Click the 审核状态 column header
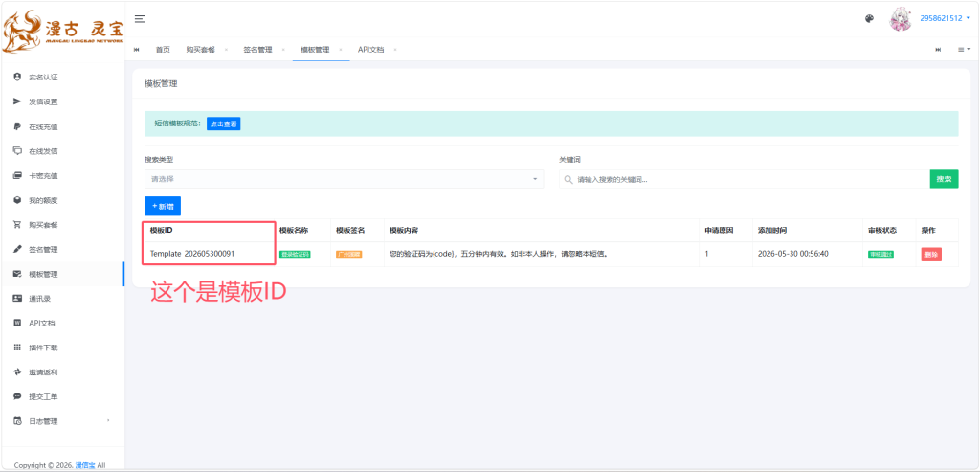This screenshot has height=472, width=980. [x=882, y=230]
